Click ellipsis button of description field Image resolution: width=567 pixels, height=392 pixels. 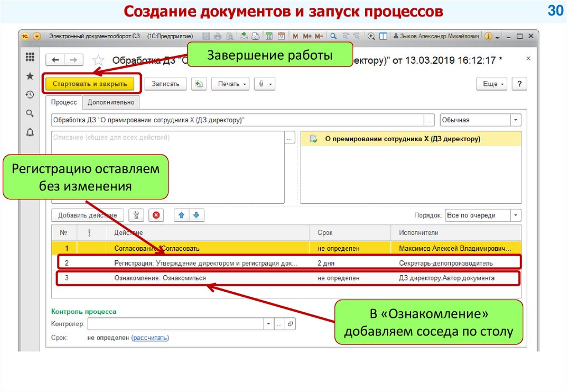[290, 138]
